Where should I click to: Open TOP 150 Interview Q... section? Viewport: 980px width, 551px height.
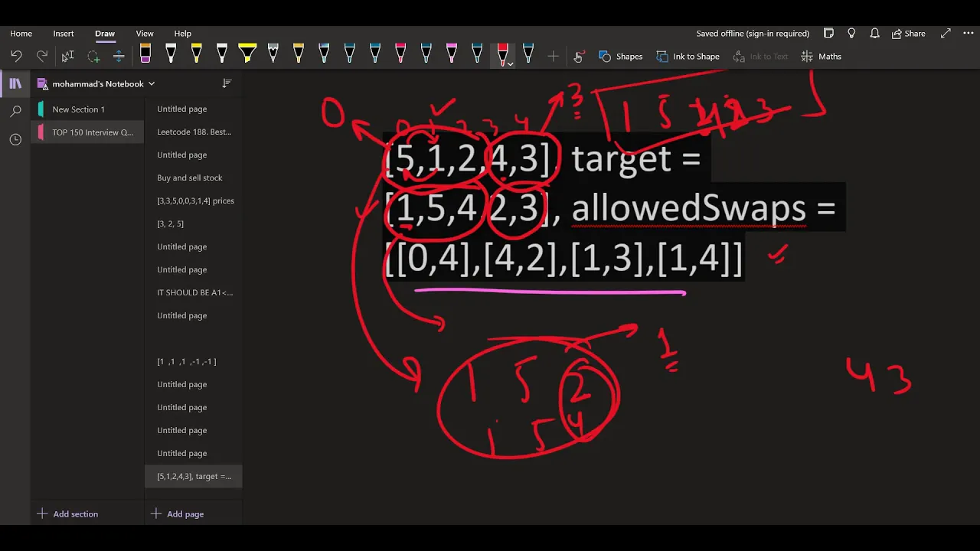tap(87, 132)
